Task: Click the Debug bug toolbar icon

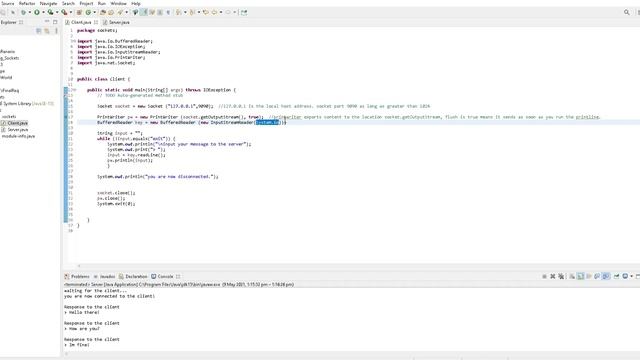Action: 24,12
